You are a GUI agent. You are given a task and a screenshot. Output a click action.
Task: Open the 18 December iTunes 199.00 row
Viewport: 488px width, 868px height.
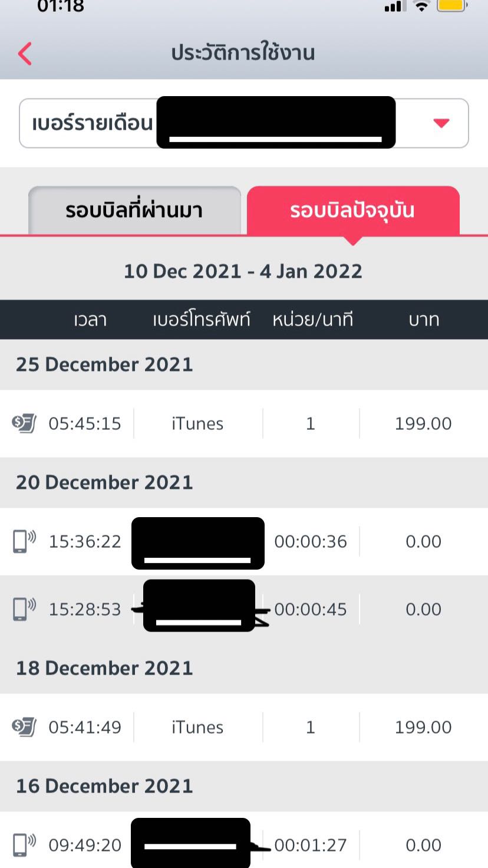click(244, 727)
